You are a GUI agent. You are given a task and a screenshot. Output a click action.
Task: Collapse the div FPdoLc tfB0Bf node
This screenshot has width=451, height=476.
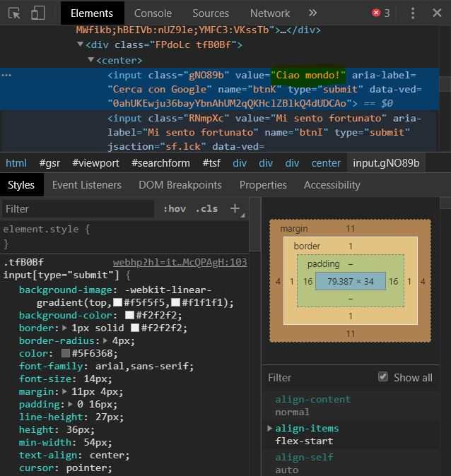click(80, 45)
